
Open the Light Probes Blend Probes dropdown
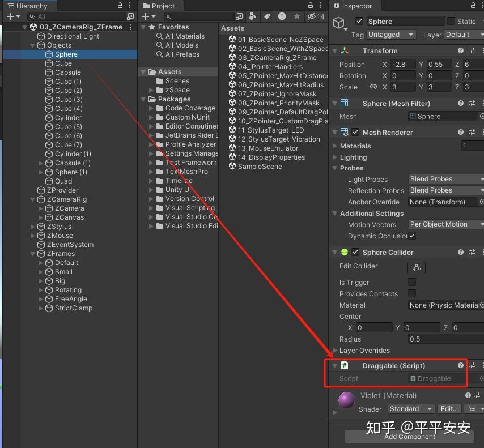(445, 179)
